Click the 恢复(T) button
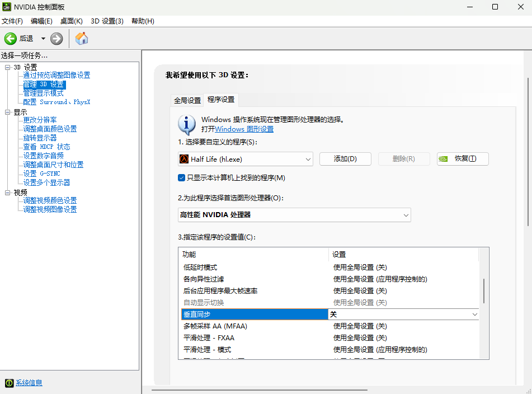The width and height of the screenshot is (532, 394). point(463,159)
